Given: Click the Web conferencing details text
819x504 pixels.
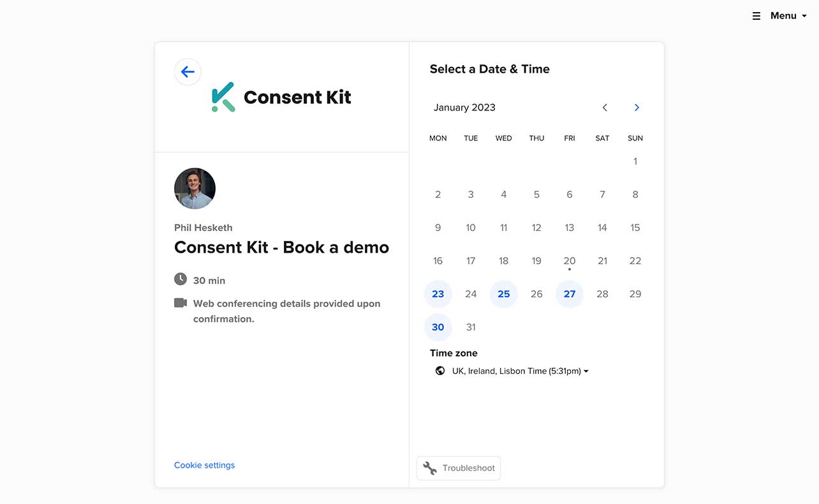Looking at the screenshot, I should pos(287,311).
